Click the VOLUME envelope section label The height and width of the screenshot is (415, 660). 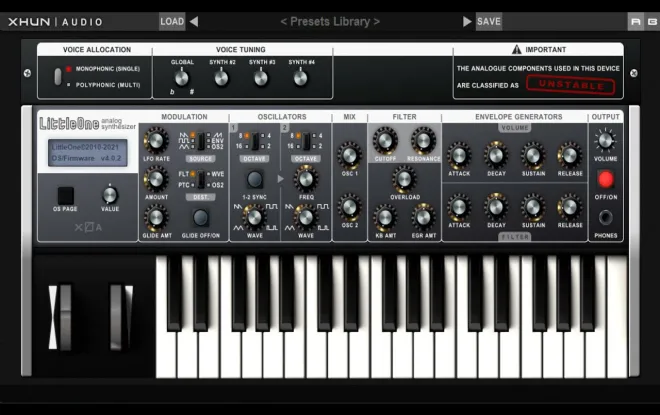(x=515, y=128)
